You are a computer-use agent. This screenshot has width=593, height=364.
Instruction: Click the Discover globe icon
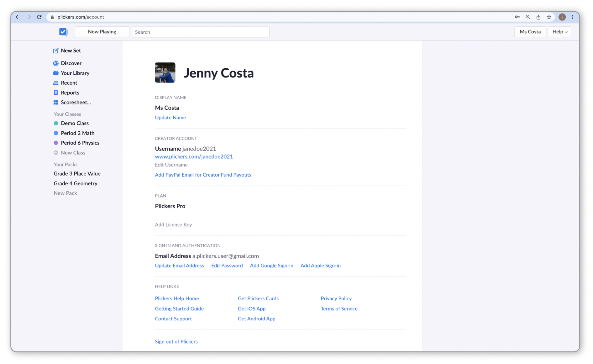point(56,63)
